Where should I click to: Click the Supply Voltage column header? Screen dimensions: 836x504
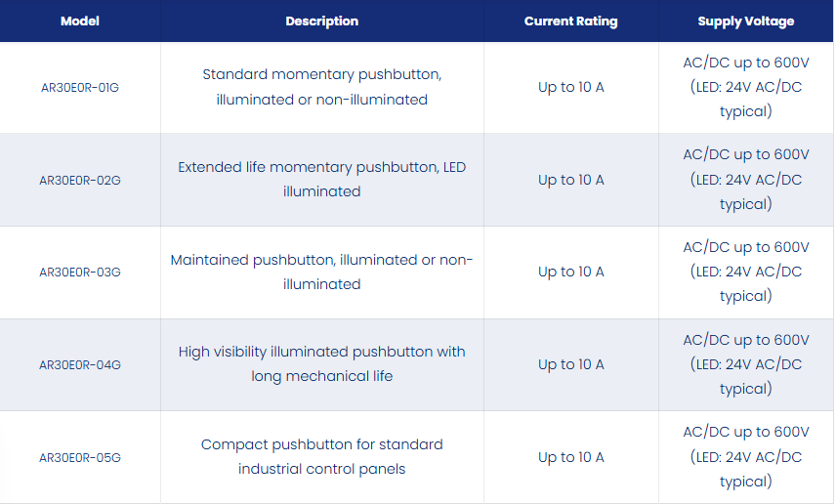(746, 21)
